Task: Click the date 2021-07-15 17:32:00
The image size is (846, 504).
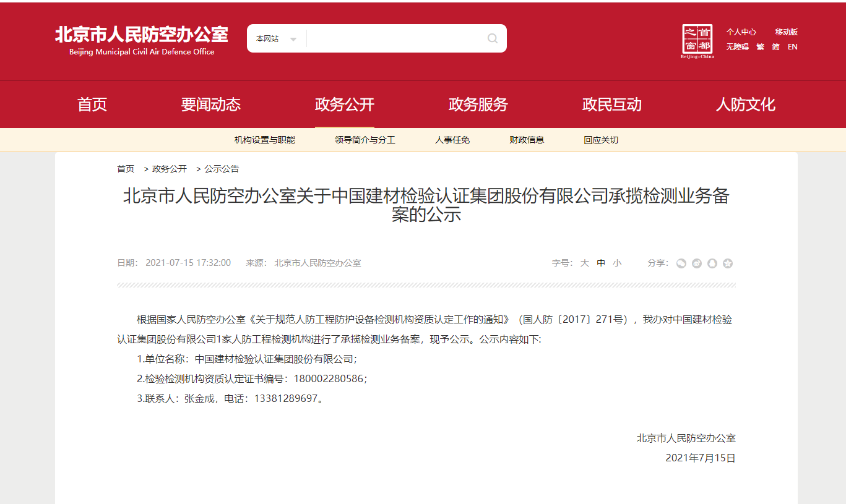Action: coord(188,263)
